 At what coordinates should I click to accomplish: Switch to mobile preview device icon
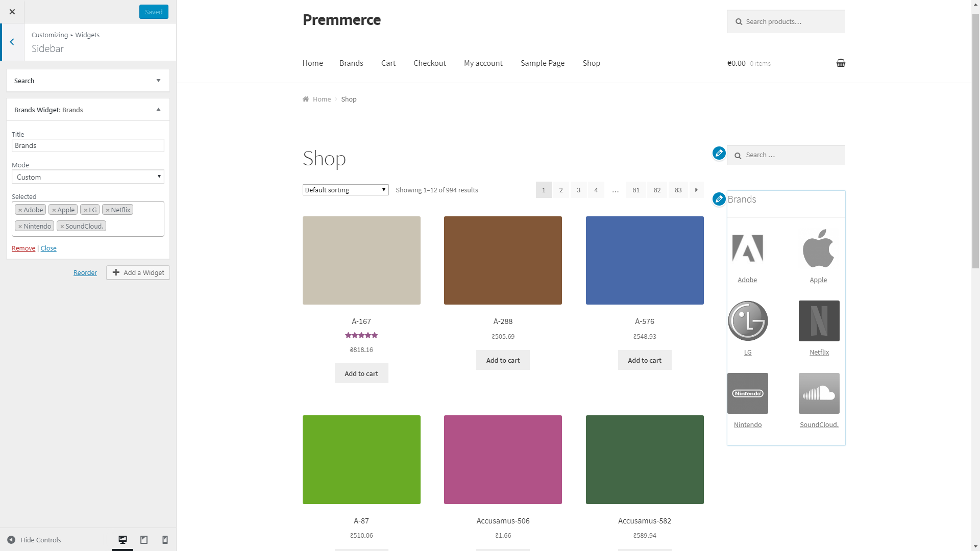point(165,540)
